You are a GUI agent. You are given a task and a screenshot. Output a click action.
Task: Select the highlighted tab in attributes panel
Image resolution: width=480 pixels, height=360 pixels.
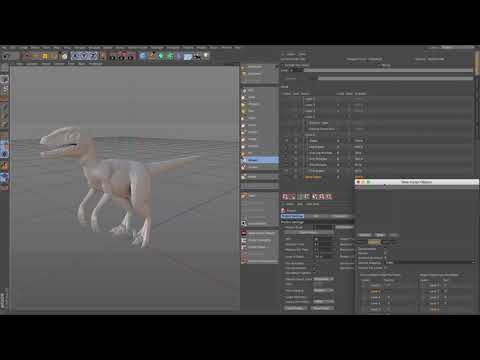(x=292, y=216)
